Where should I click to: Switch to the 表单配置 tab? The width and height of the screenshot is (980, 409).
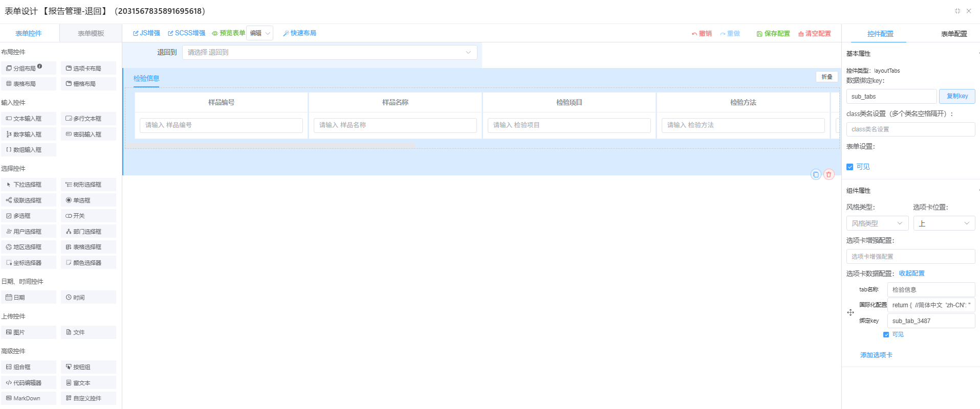[x=953, y=34]
